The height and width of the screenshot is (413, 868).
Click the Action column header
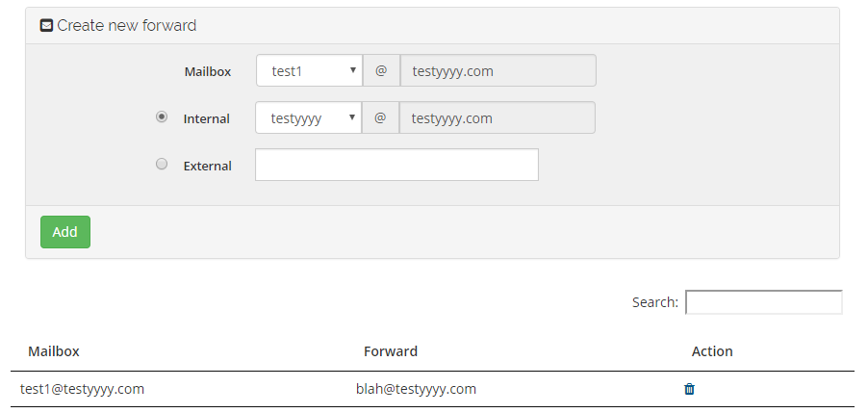[x=712, y=351]
